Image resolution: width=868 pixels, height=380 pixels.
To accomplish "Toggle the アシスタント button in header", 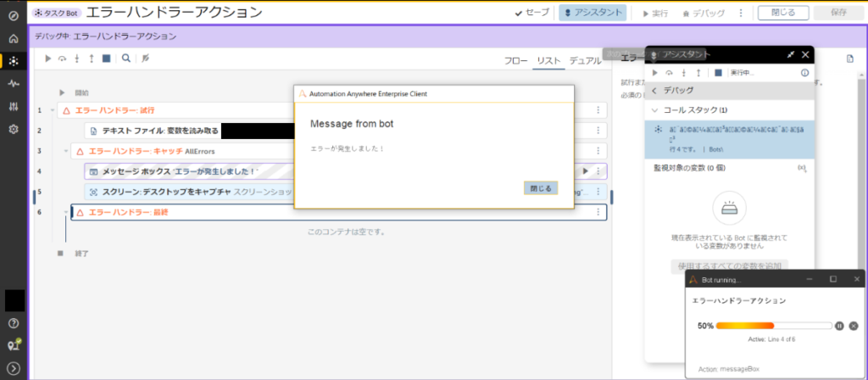I will (x=593, y=13).
